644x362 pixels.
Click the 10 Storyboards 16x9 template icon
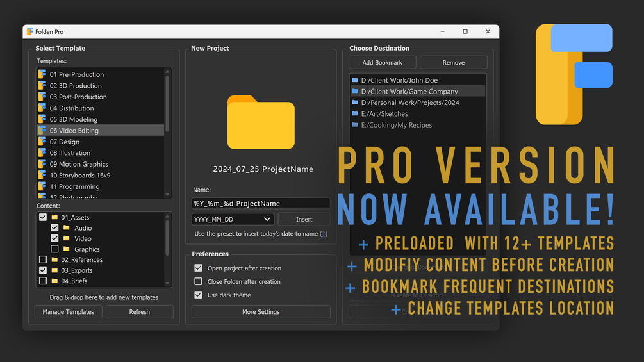tap(42, 175)
